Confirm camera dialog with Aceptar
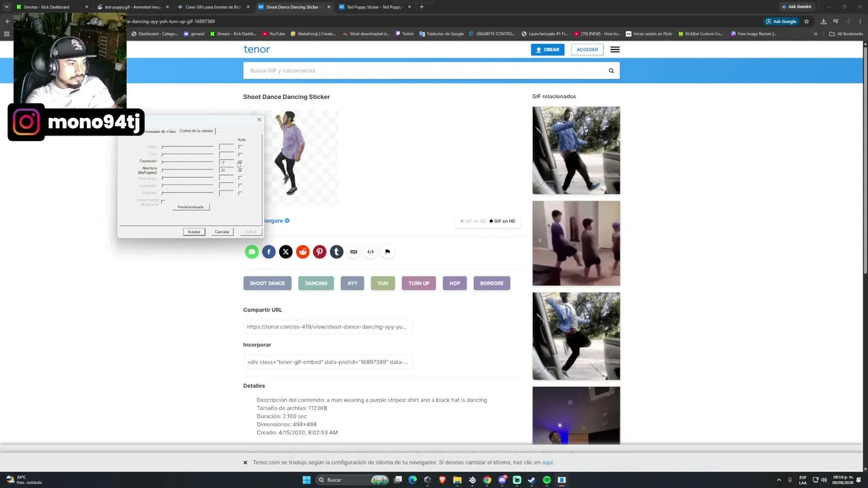Screen dimensions: 868x488 tap(194, 232)
